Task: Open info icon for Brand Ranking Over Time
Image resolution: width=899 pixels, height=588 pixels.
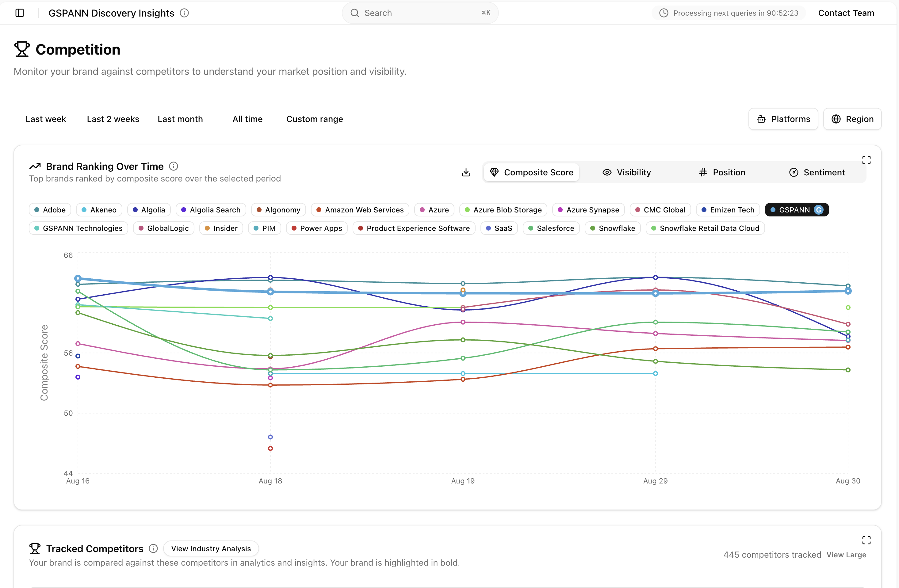Action: [173, 166]
